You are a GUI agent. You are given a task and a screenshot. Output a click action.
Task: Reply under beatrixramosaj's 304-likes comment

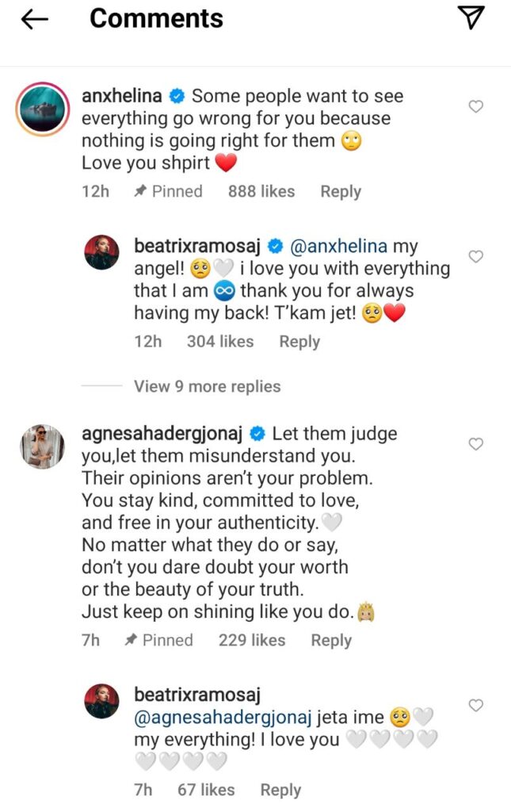coord(299,342)
